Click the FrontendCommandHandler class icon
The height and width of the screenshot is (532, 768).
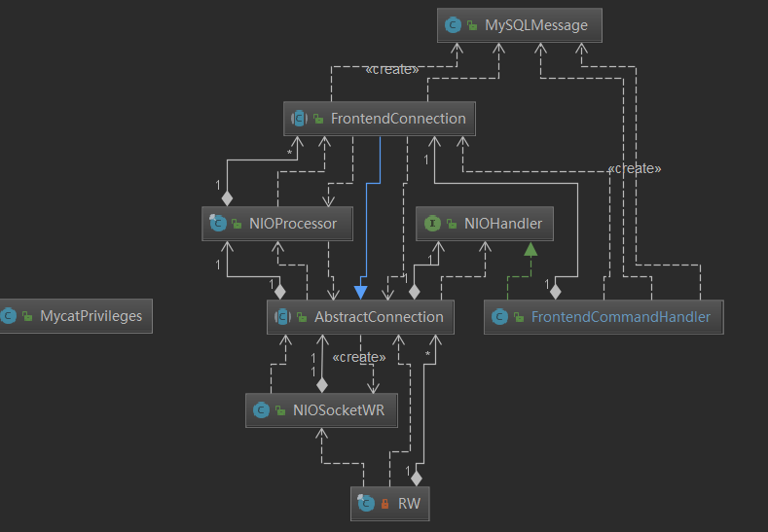click(x=499, y=317)
